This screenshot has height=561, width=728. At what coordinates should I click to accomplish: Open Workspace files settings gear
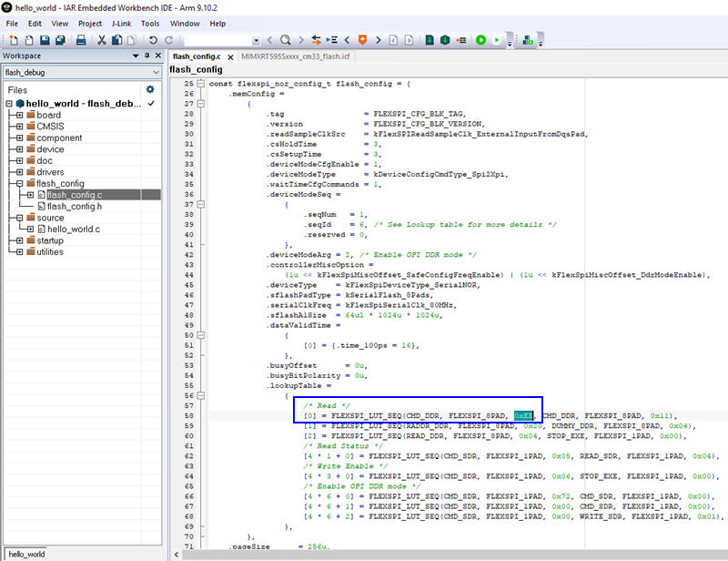coord(150,89)
